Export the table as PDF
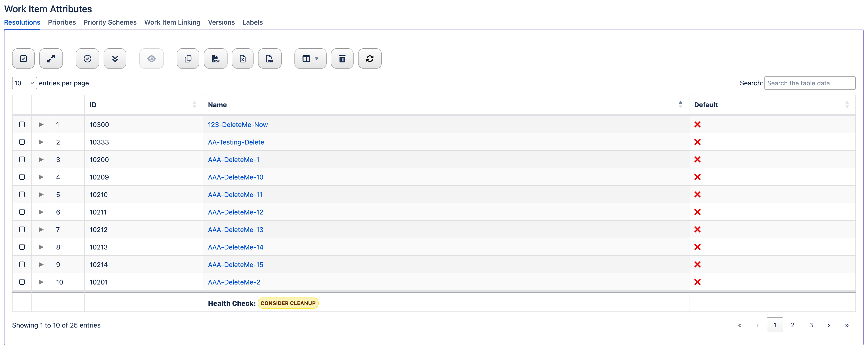 click(270, 58)
